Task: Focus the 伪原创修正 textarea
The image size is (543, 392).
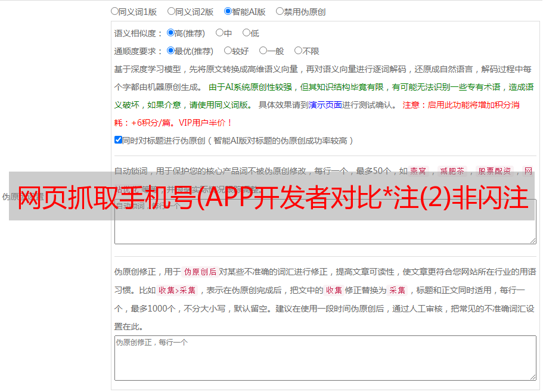Action: pos(325,358)
